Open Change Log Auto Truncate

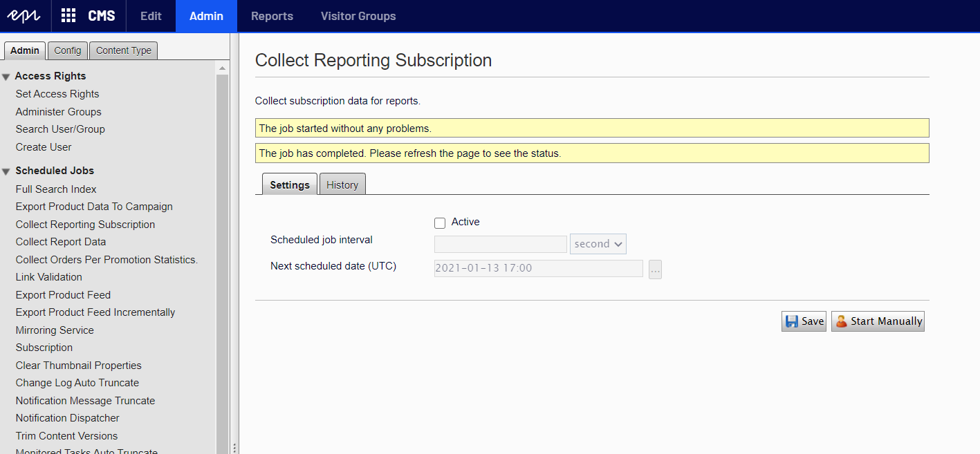(77, 383)
